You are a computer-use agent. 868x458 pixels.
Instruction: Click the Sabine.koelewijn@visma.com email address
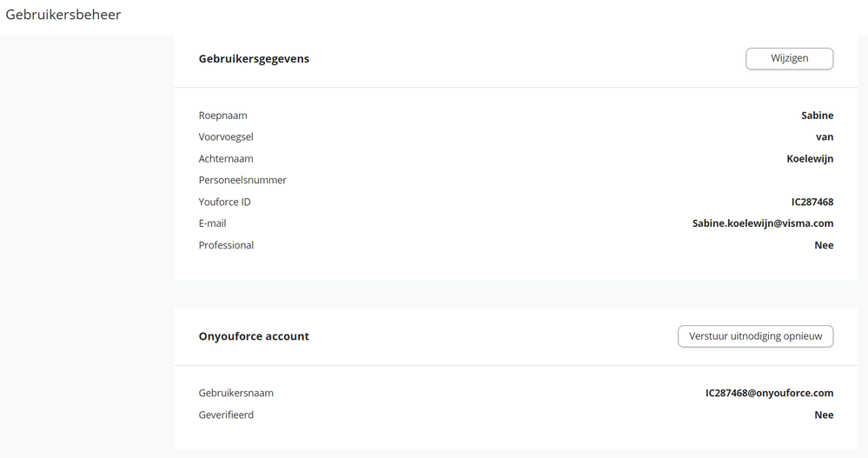(x=762, y=223)
